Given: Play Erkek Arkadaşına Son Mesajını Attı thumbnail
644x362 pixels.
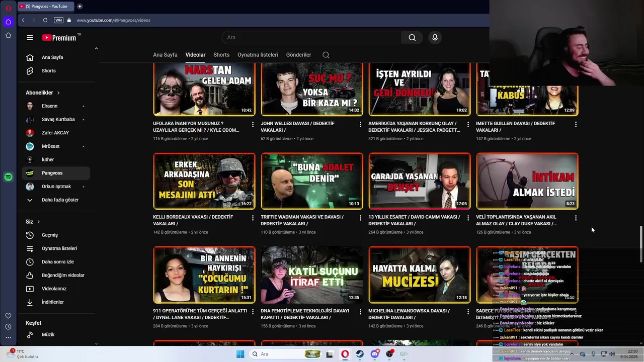Looking at the screenshot, I should coord(204,181).
